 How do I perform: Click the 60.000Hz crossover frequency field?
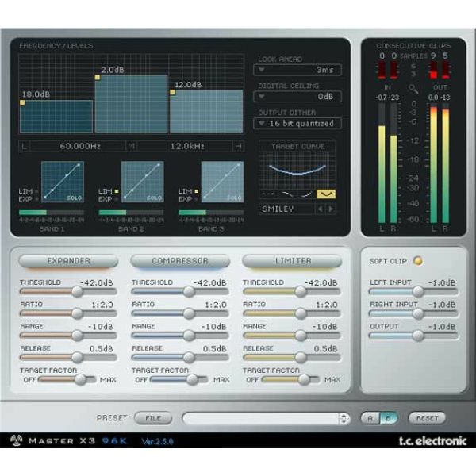pos(80,146)
